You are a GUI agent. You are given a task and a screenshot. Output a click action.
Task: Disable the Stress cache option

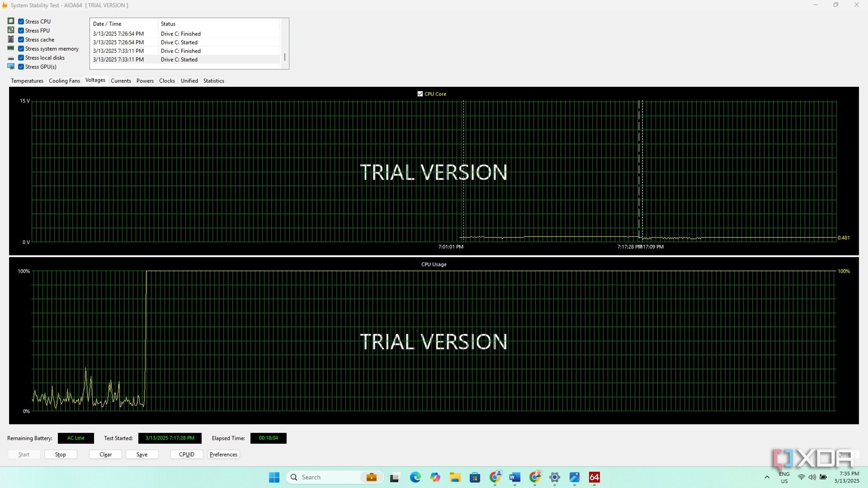pyautogui.click(x=21, y=40)
